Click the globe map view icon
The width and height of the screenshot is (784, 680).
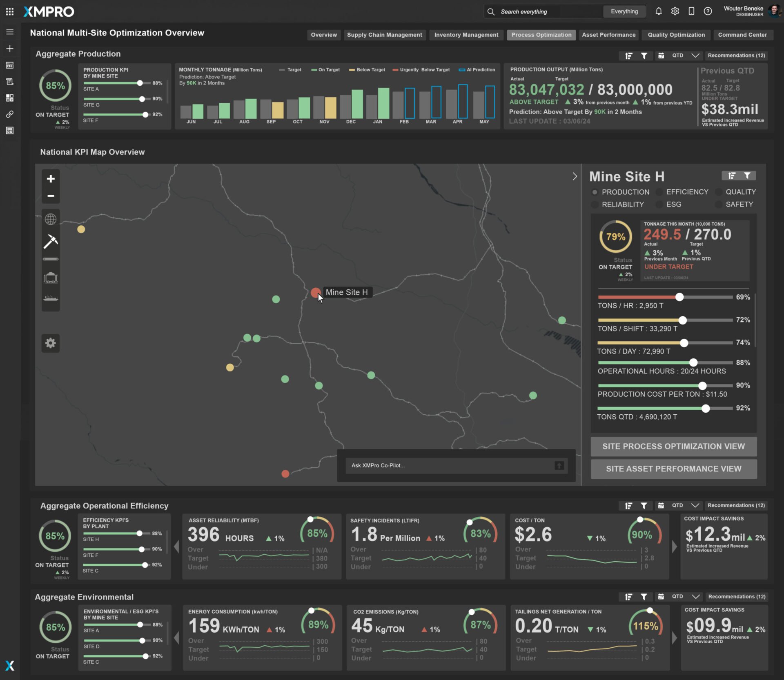[x=51, y=219]
